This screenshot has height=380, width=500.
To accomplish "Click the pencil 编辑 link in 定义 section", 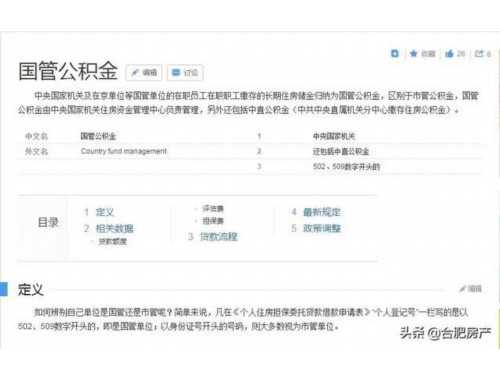I will 470,289.
